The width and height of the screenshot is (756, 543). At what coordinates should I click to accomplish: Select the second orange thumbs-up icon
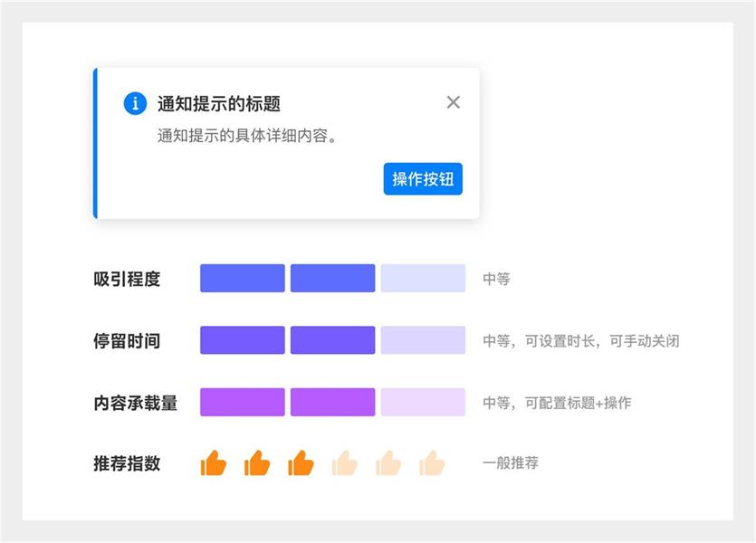257,463
